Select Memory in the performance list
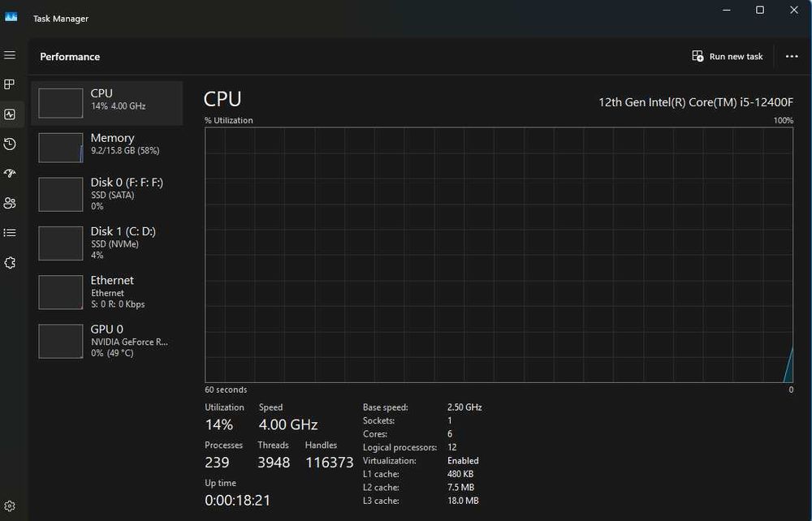 pos(106,148)
